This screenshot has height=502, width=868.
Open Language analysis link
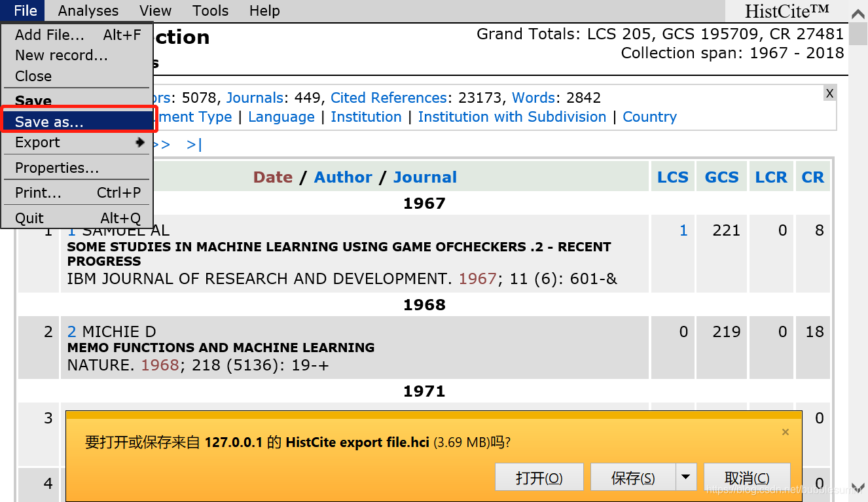click(281, 117)
